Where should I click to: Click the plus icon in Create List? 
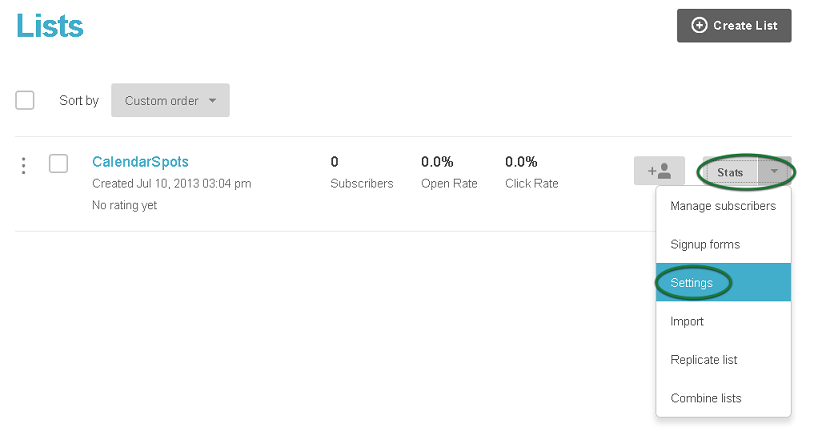click(699, 25)
